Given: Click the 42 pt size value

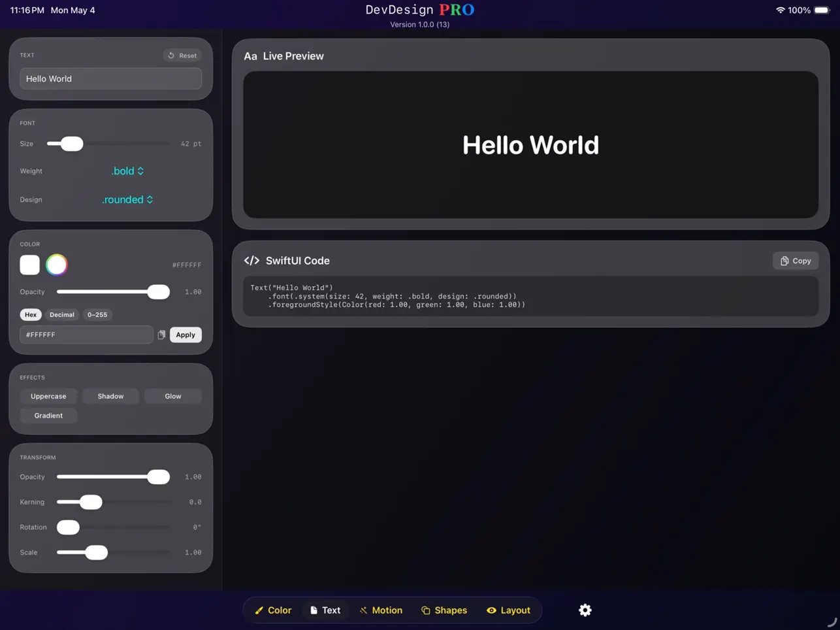Looking at the screenshot, I should [191, 144].
